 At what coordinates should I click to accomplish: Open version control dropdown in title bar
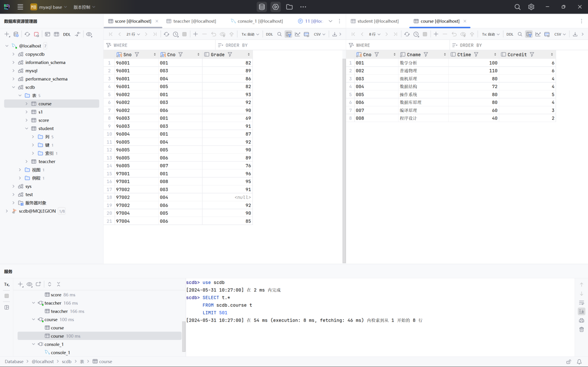pos(84,7)
